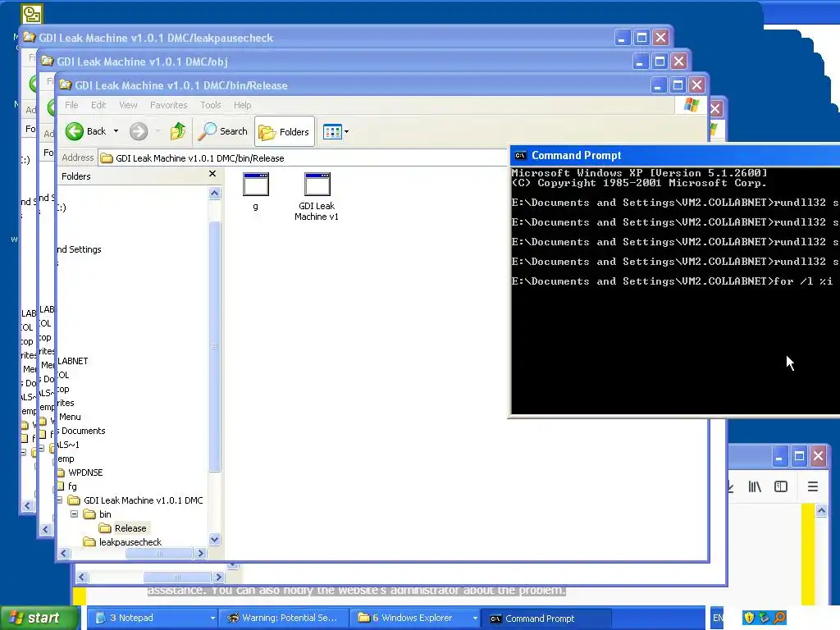Click the bin/Release window title icon
The height and width of the screenshot is (630, 840).
66,84
